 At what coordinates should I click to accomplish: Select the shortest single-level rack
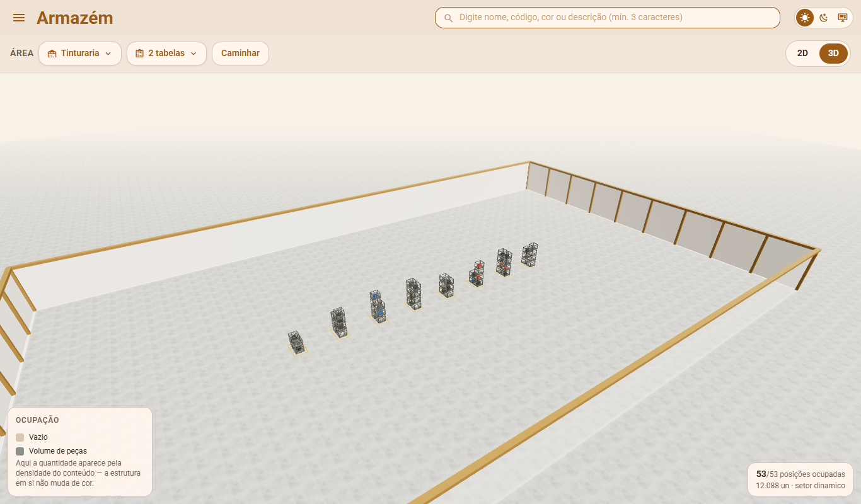tap(296, 343)
